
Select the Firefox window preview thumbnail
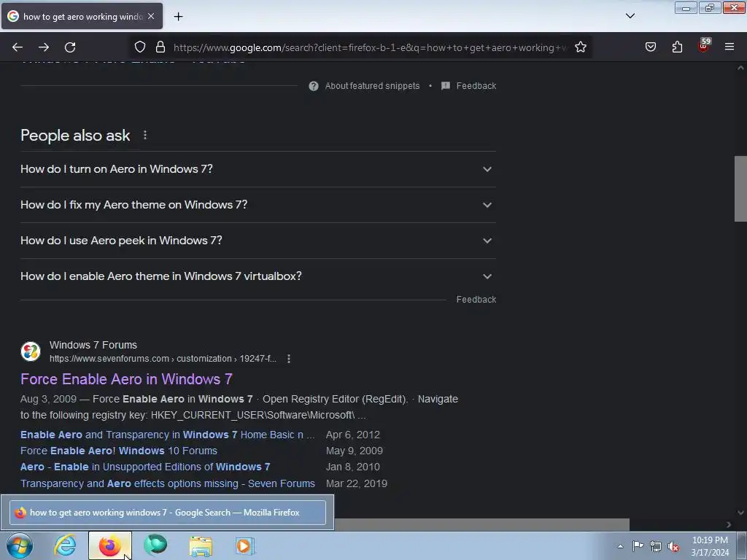168,513
